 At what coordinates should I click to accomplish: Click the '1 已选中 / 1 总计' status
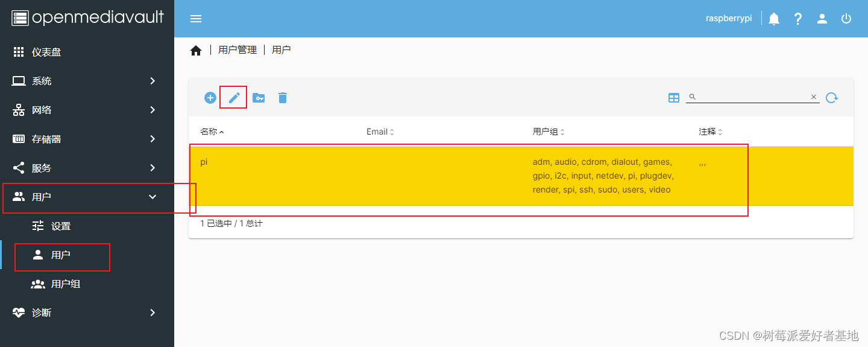231,223
